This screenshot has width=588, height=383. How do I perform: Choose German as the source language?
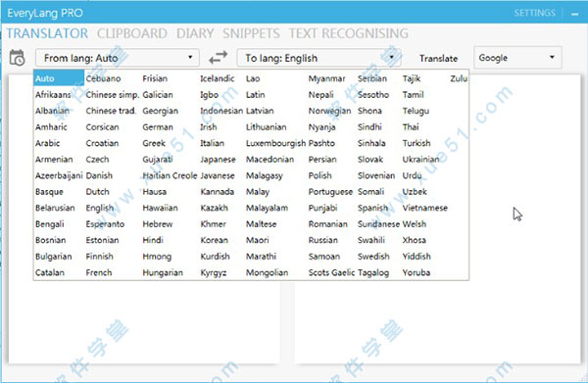coord(158,127)
